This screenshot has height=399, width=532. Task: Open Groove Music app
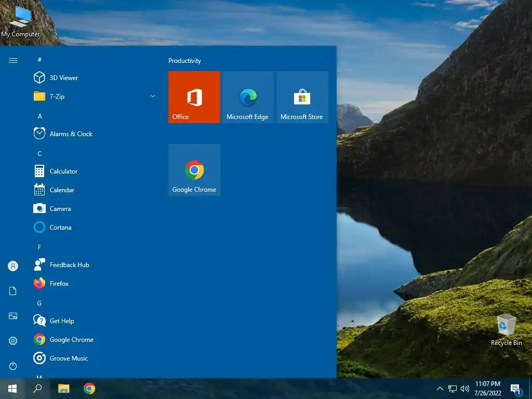94,358
